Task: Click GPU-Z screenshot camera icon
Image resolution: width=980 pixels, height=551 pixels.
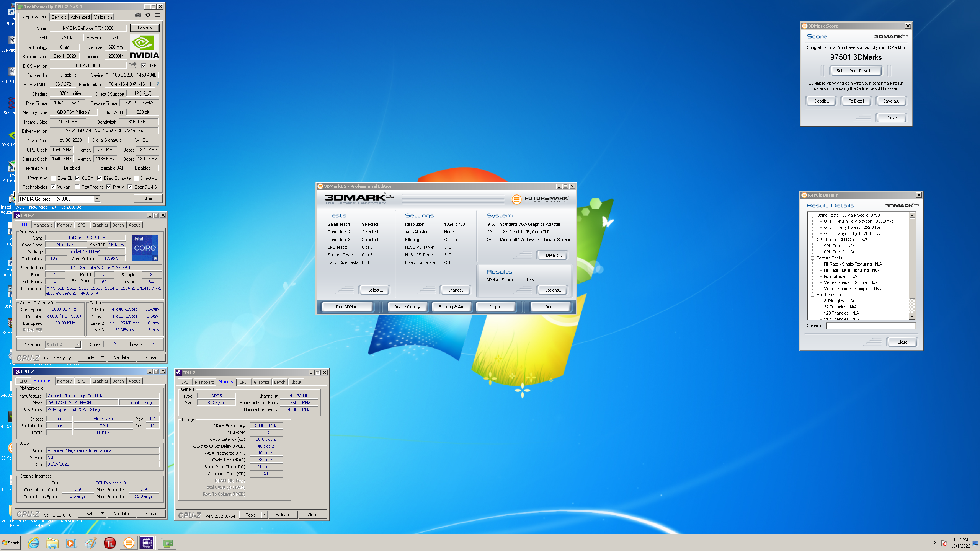Action: tap(138, 15)
